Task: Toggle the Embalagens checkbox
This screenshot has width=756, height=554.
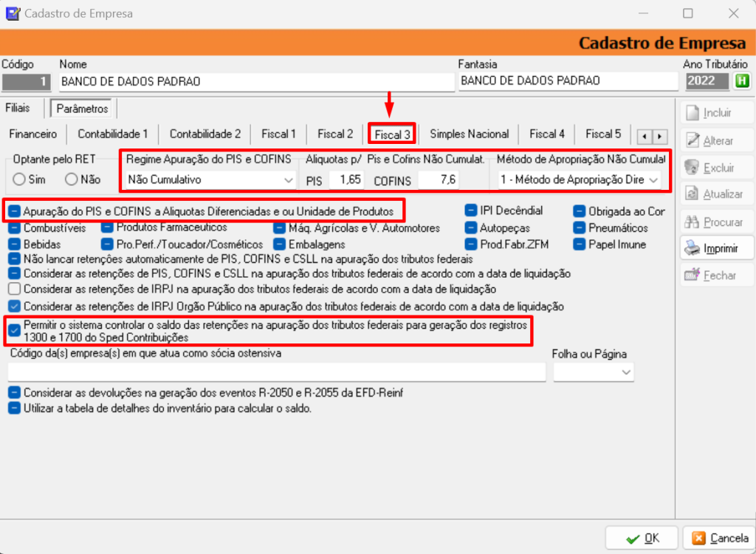Action: 280,244
